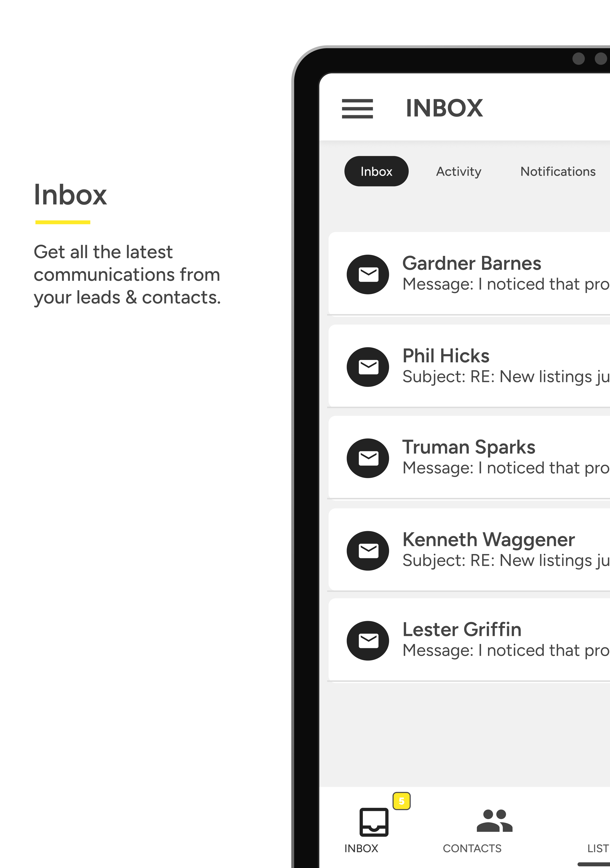Screen dimensions: 610x868
Task: Tap the yellow unread badge showing 5
Action: pos(401,801)
